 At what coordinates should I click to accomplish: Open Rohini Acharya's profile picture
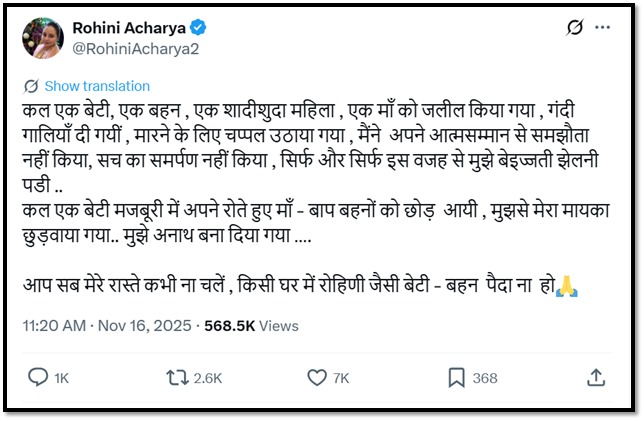point(39,34)
